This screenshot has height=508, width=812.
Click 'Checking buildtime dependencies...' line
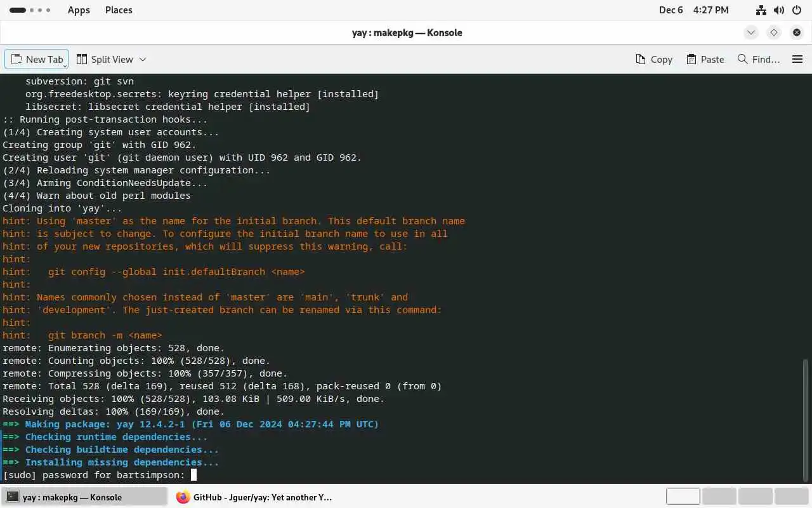click(x=110, y=450)
